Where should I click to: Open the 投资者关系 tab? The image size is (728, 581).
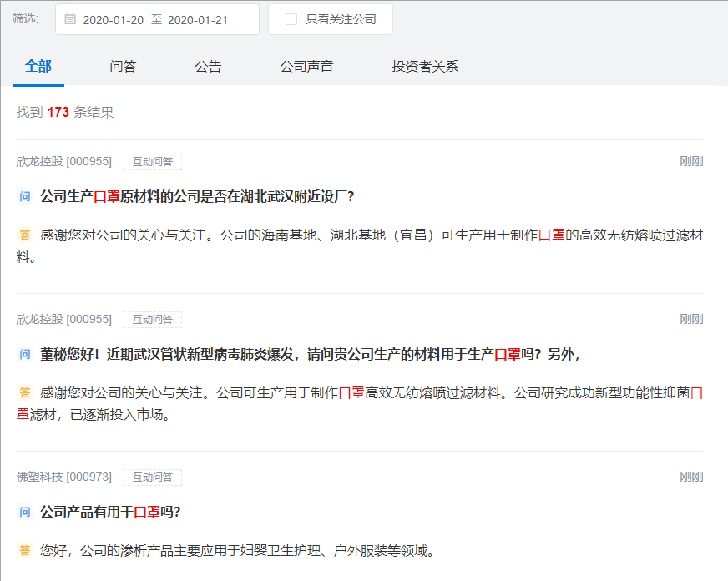pos(425,66)
